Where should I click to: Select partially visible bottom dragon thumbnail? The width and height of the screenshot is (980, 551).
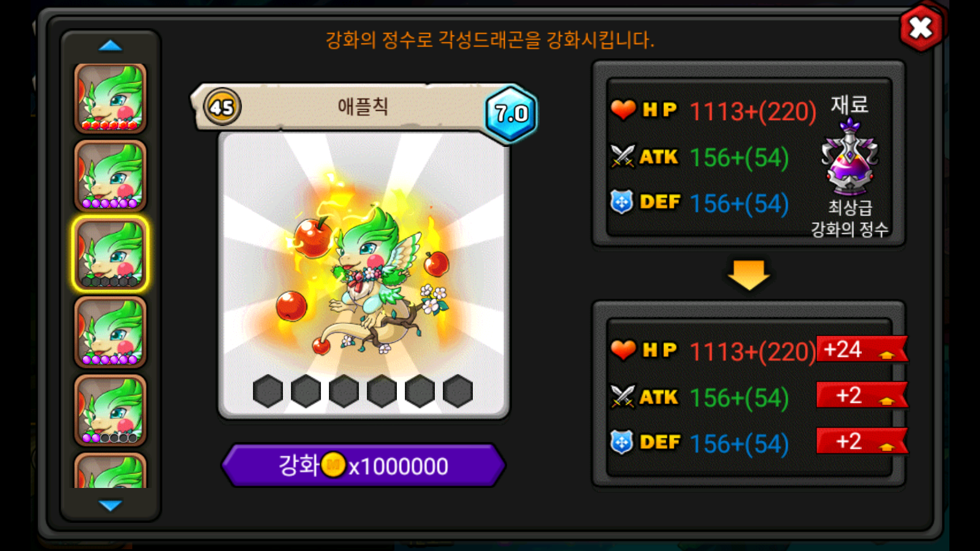(110, 470)
